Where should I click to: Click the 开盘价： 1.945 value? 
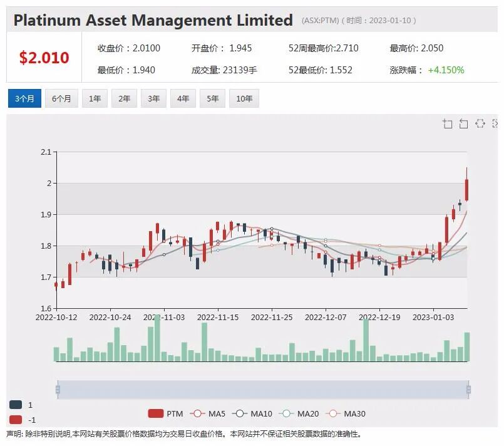pos(222,48)
